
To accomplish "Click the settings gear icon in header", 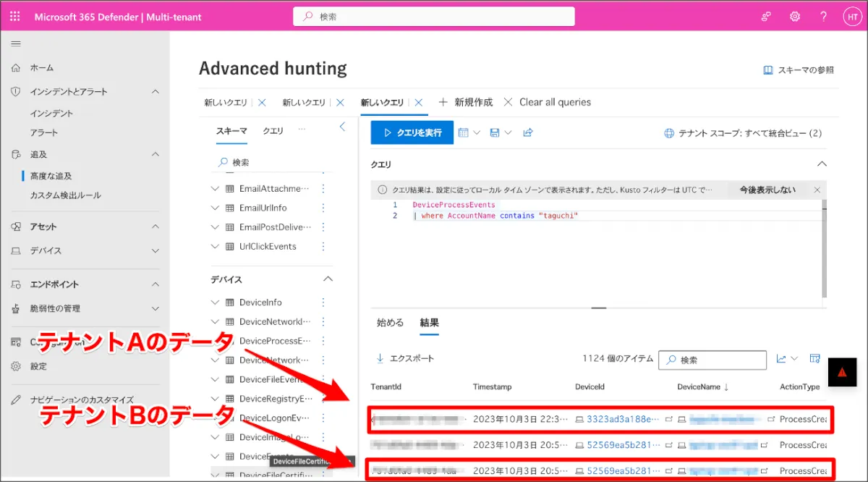I will click(x=794, y=17).
